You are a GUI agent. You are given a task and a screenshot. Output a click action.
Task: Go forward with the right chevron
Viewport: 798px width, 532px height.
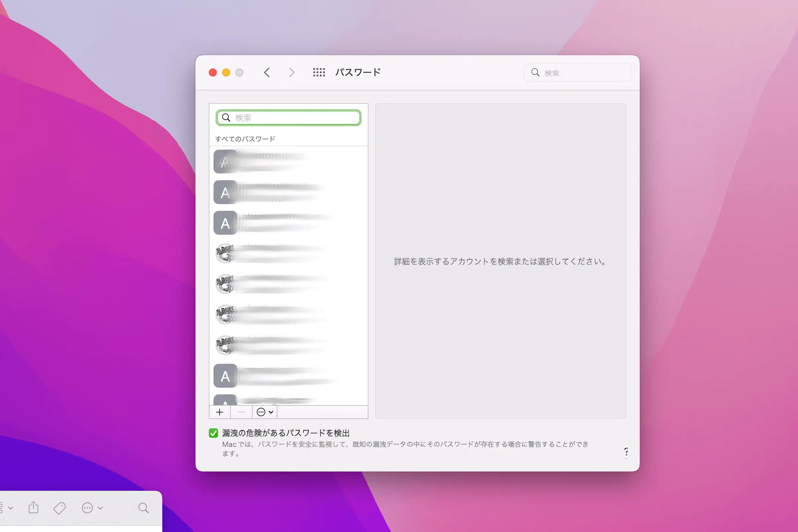point(292,72)
